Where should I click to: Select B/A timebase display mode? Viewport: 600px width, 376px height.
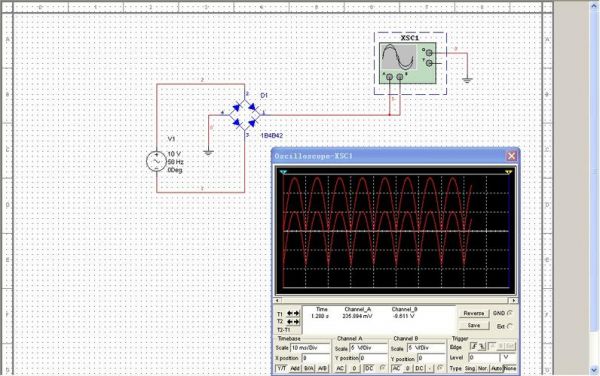(308, 368)
